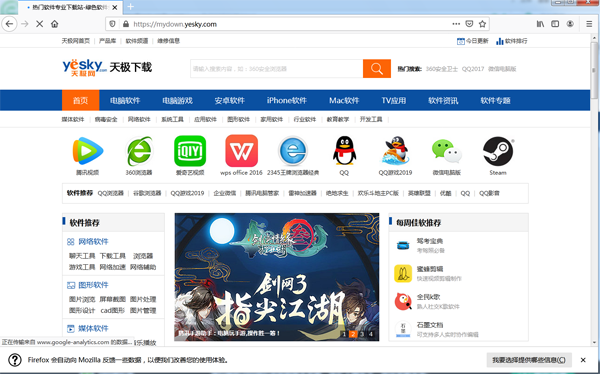Open Tencent Video app icon
This screenshot has height=374, width=600.
(88, 150)
